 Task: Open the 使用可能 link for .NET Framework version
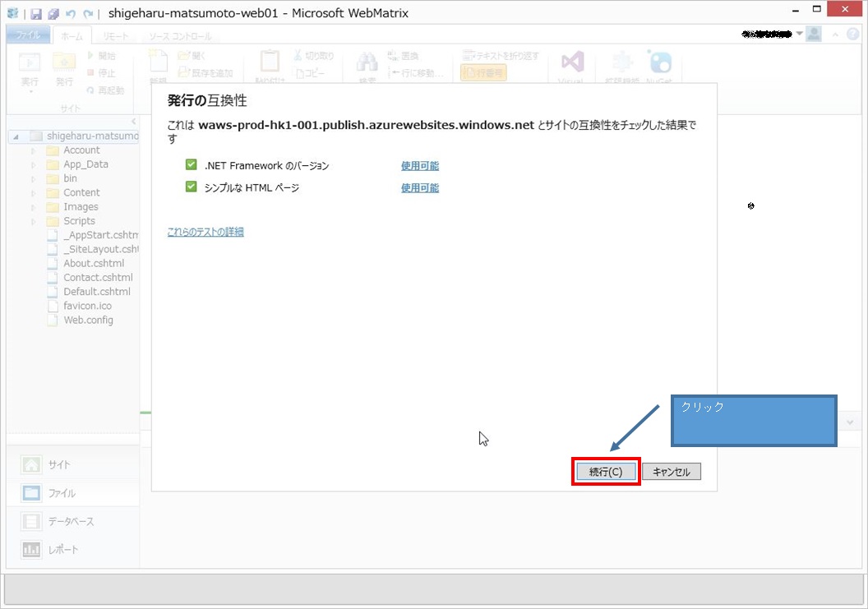pyautogui.click(x=419, y=165)
